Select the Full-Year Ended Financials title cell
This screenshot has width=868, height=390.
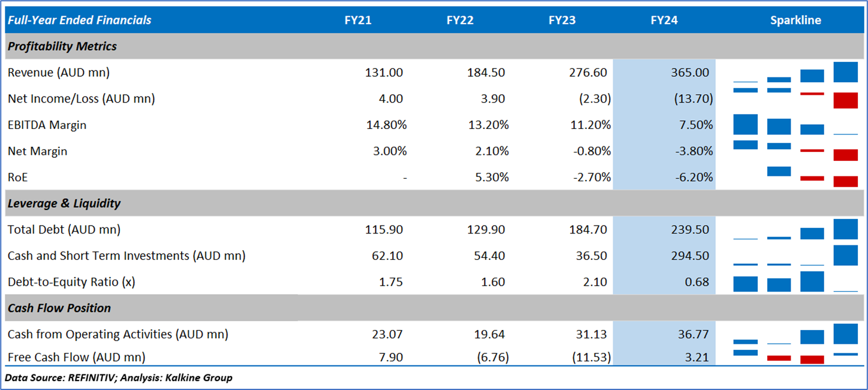point(79,20)
